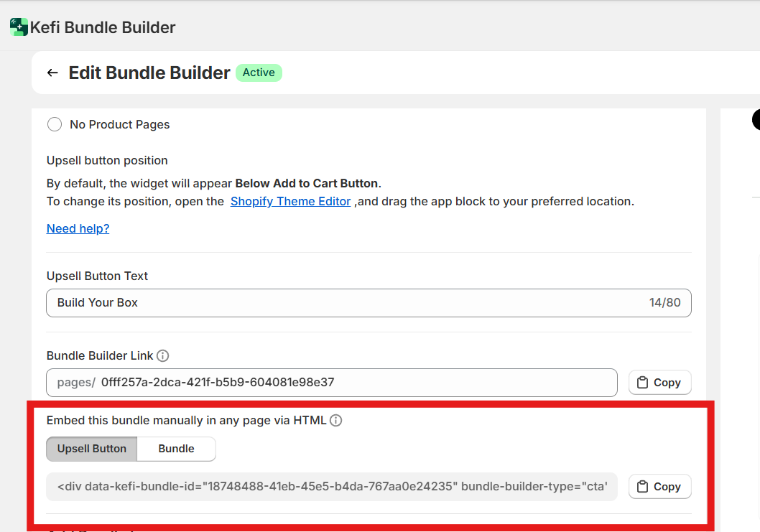Switch to the Bundle embed tab
760x532 pixels.
point(176,449)
